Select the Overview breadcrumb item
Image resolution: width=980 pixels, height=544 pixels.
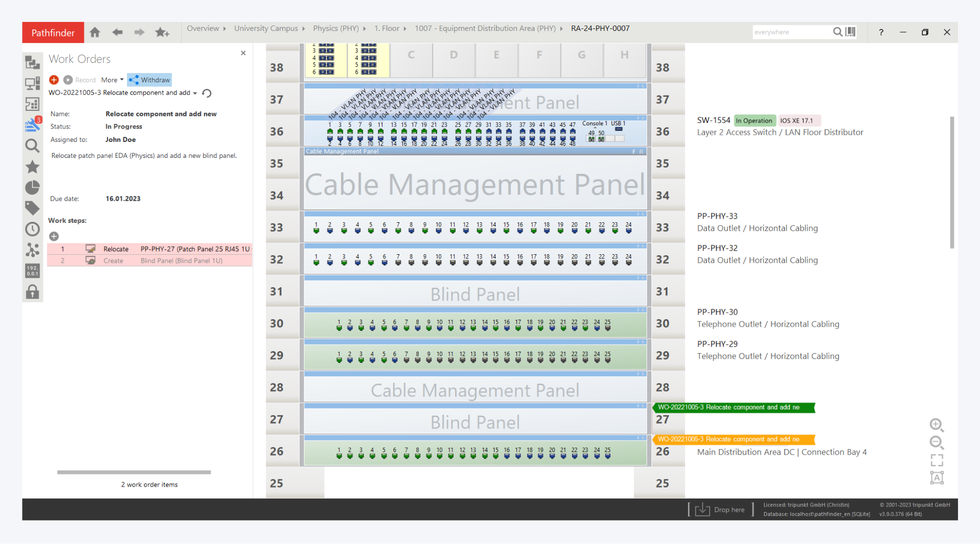(202, 28)
